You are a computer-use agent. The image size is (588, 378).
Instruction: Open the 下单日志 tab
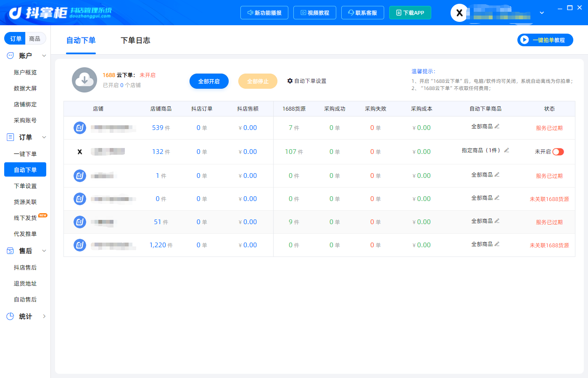pos(135,40)
